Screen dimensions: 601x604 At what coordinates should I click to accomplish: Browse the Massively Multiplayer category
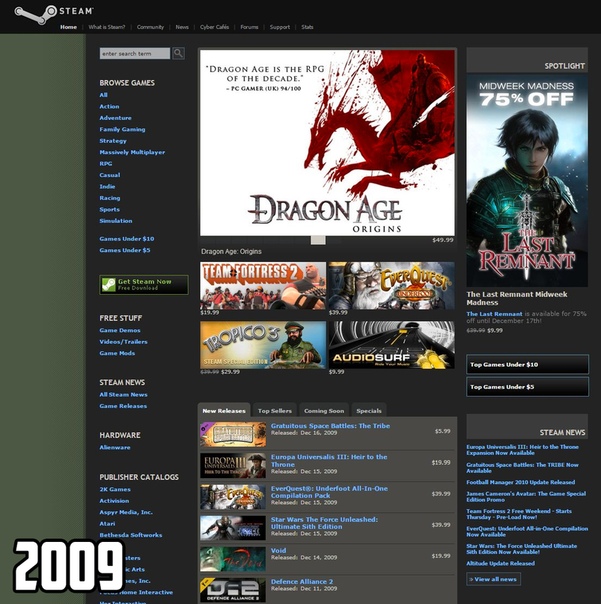[x=132, y=152]
